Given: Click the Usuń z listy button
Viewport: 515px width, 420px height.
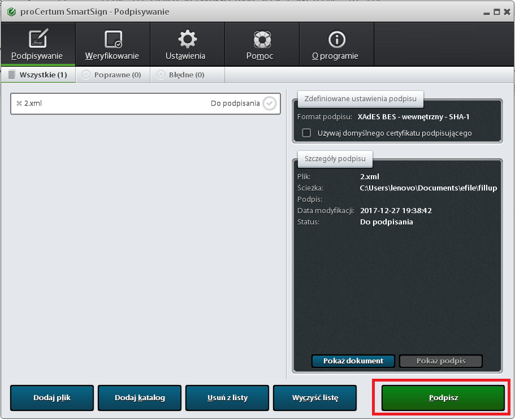Looking at the screenshot, I should 227,397.
